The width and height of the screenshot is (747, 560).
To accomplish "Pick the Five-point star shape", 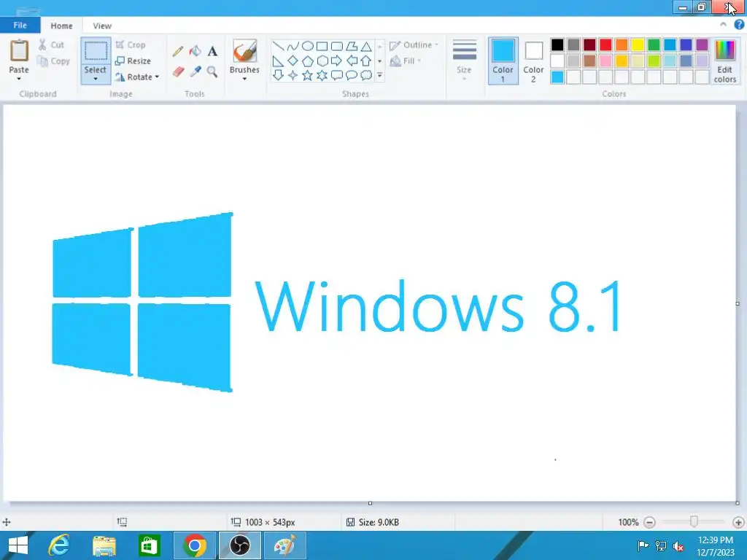I will point(308,75).
